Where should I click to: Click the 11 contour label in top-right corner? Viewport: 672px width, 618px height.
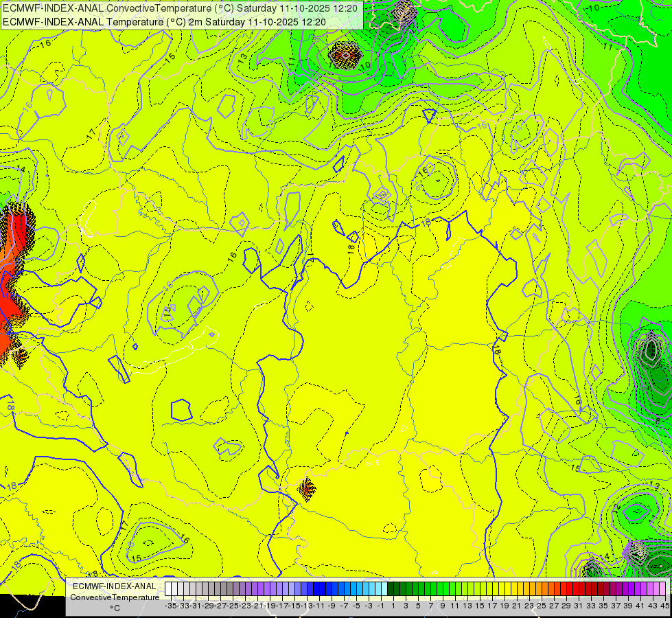(x=607, y=46)
